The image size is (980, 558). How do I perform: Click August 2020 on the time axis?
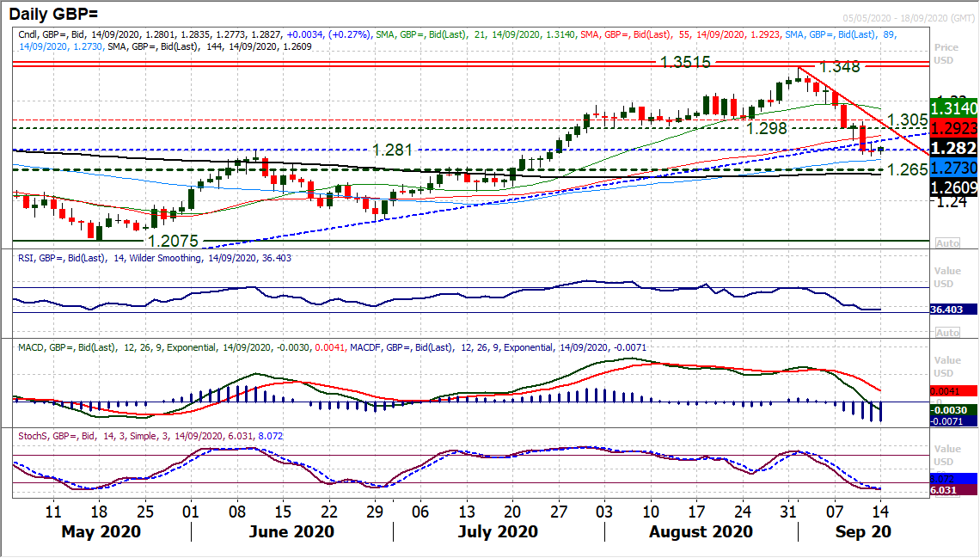702,531
